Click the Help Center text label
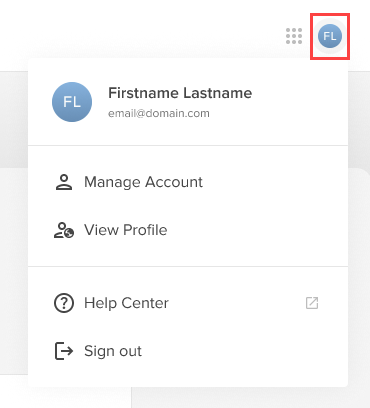Screen dimensions: 370x408 click(126, 303)
